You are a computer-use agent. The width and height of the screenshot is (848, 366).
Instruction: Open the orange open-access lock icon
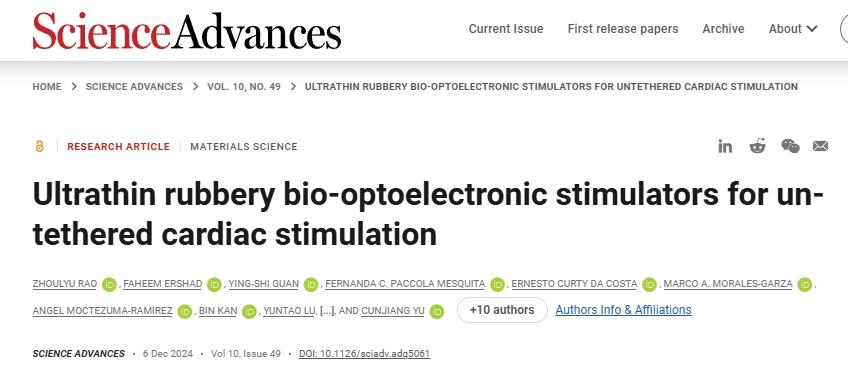[x=39, y=147]
